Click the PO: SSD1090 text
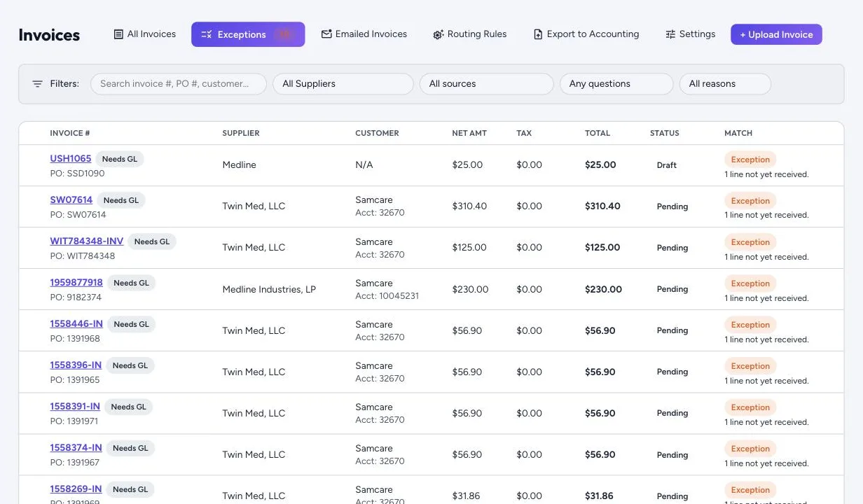This screenshot has width=863, height=504. click(x=77, y=174)
